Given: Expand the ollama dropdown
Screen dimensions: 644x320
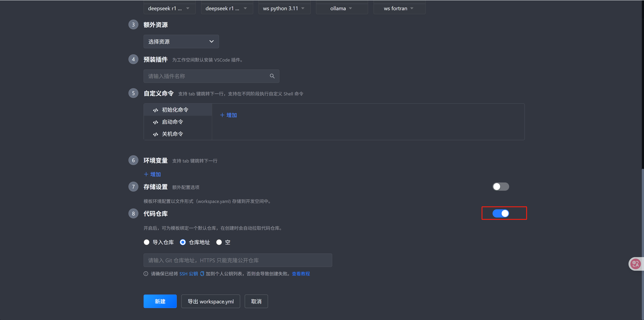Looking at the screenshot, I should click(341, 8).
